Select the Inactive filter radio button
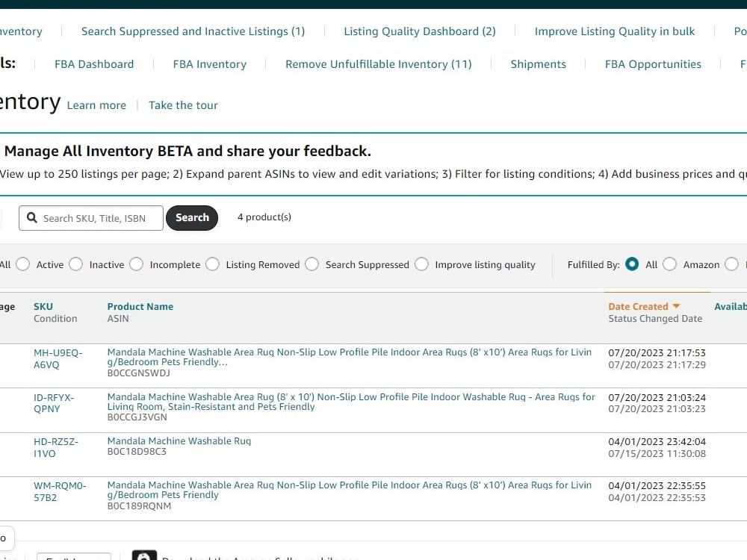Screen dimensions: 747x560 click(75, 264)
